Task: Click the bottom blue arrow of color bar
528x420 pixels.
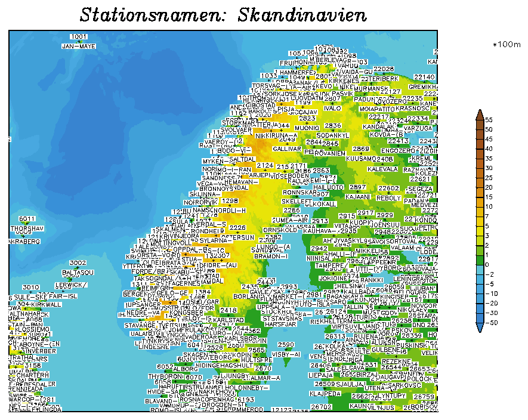Action: pyautogui.click(x=480, y=328)
